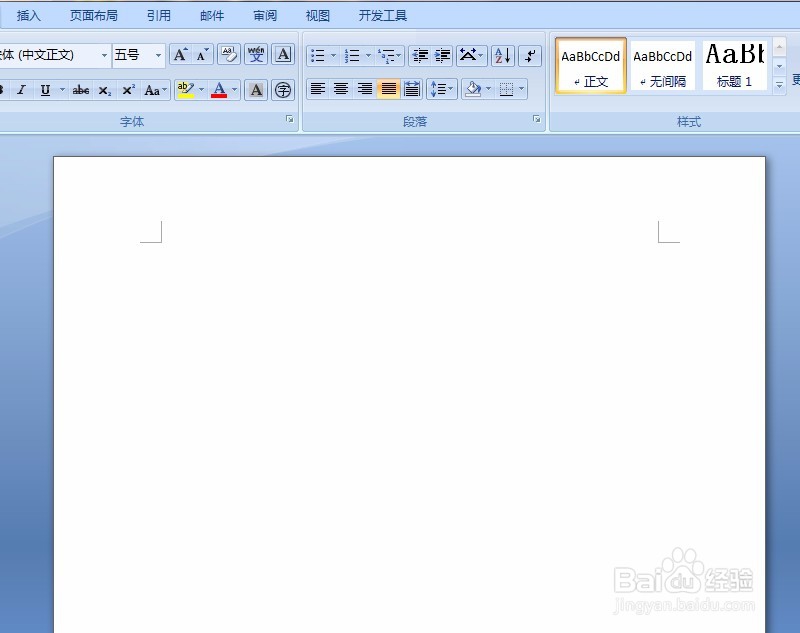The width and height of the screenshot is (800, 633).
Task: Click the paragraph Shading bucket icon
Action: click(x=473, y=89)
